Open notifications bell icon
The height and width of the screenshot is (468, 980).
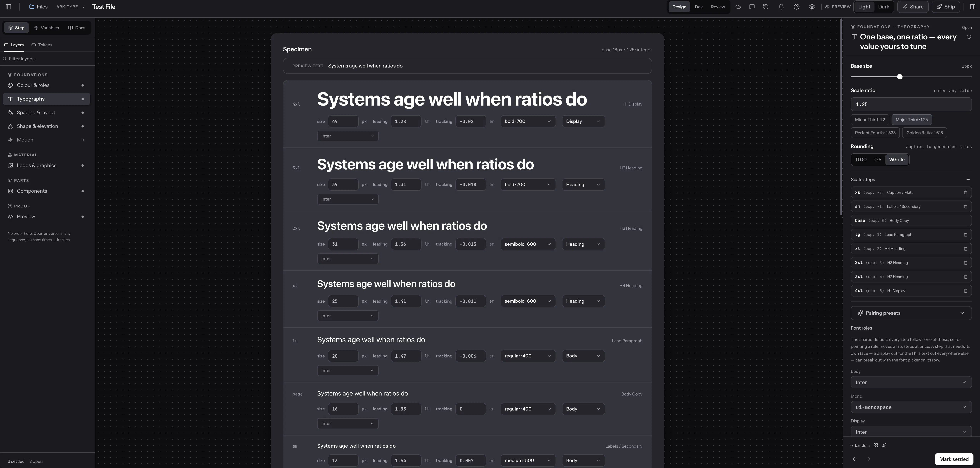tap(781, 7)
